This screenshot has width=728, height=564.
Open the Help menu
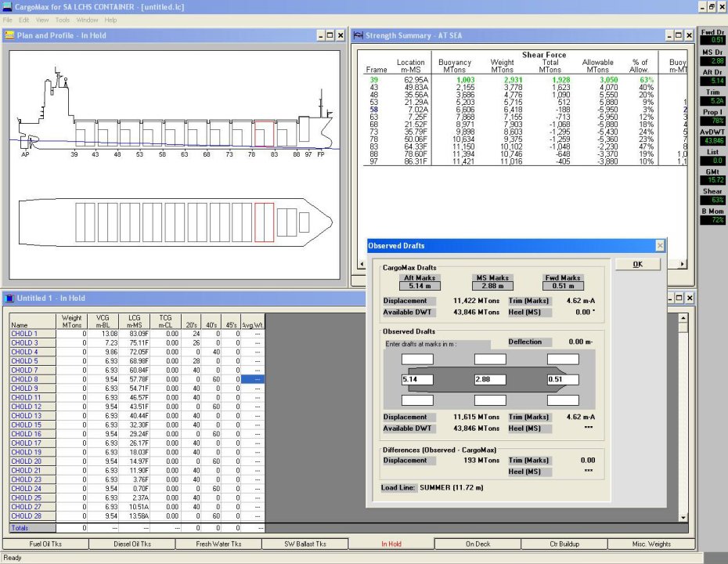pyautogui.click(x=110, y=20)
